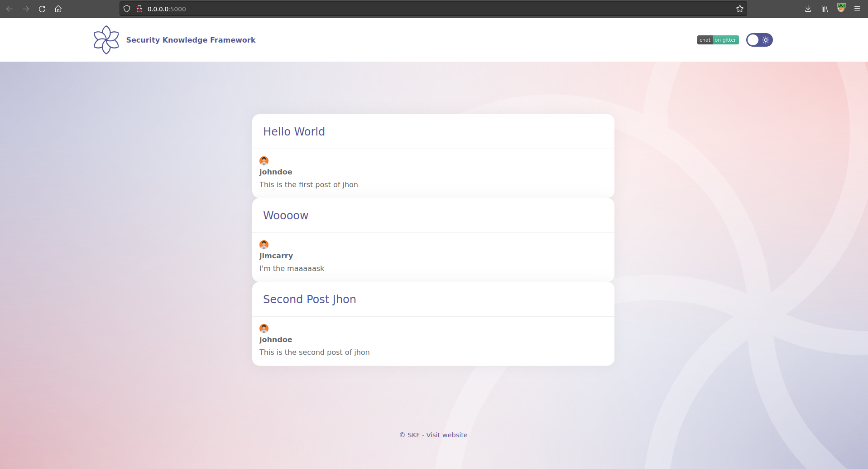Click johndoe avatar on first post
868x469 pixels.
(264, 161)
